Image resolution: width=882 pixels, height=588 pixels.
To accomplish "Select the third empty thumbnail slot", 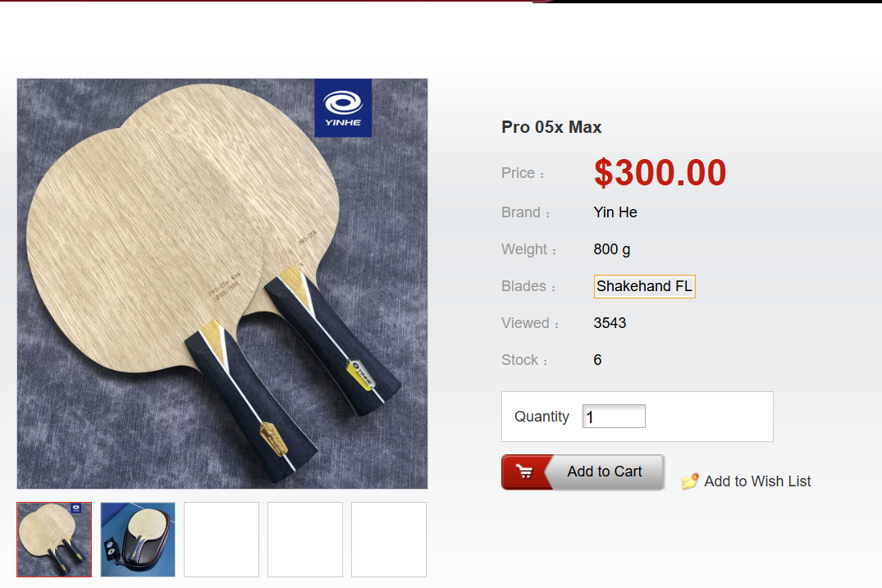I will tap(222, 540).
